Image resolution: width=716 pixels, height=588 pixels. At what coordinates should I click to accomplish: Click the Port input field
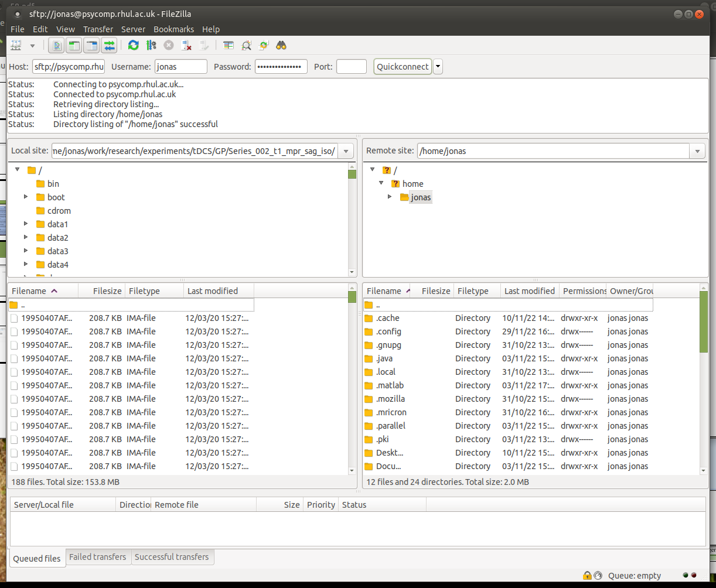tap(351, 67)
